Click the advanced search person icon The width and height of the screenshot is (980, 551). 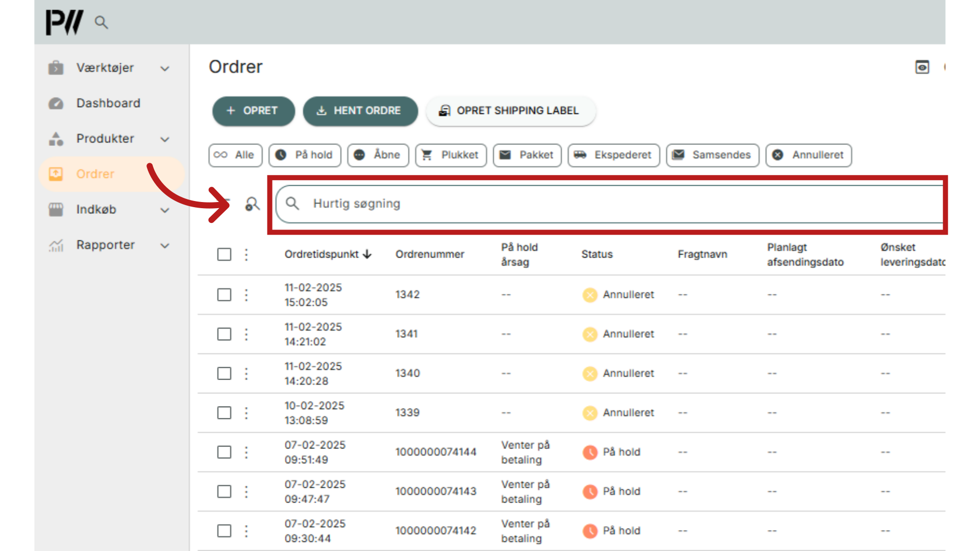tap(252, 204)
